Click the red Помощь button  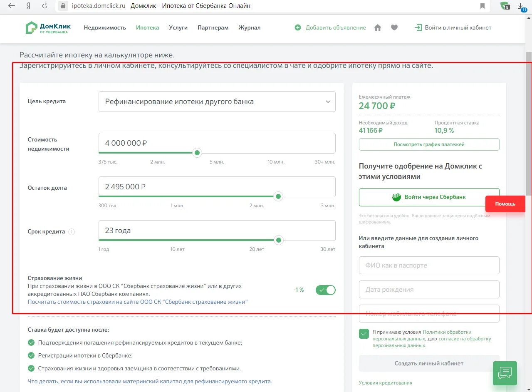(505, 204)
